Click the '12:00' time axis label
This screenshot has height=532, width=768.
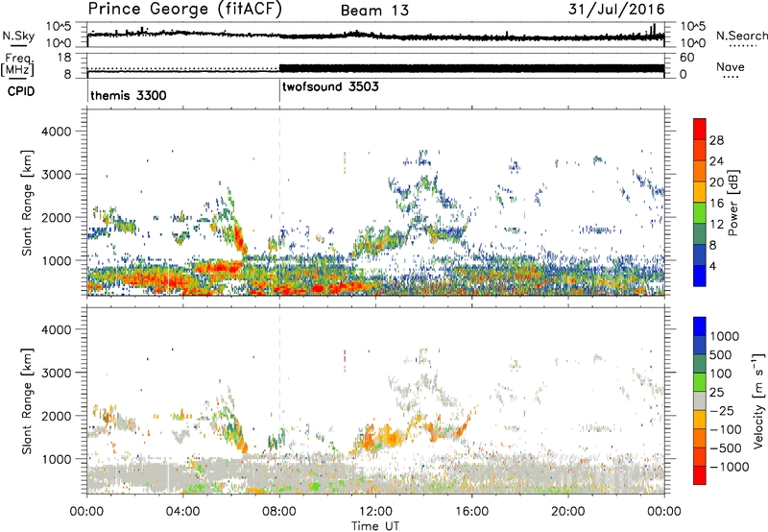pyautogui.click(x=375, y=512)
